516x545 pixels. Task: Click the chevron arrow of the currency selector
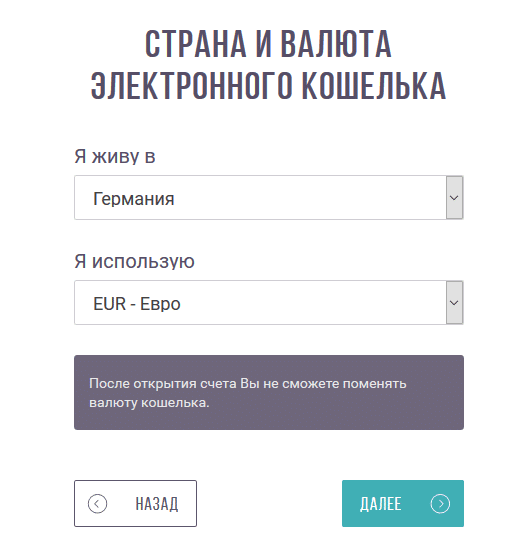pos(454,302)
